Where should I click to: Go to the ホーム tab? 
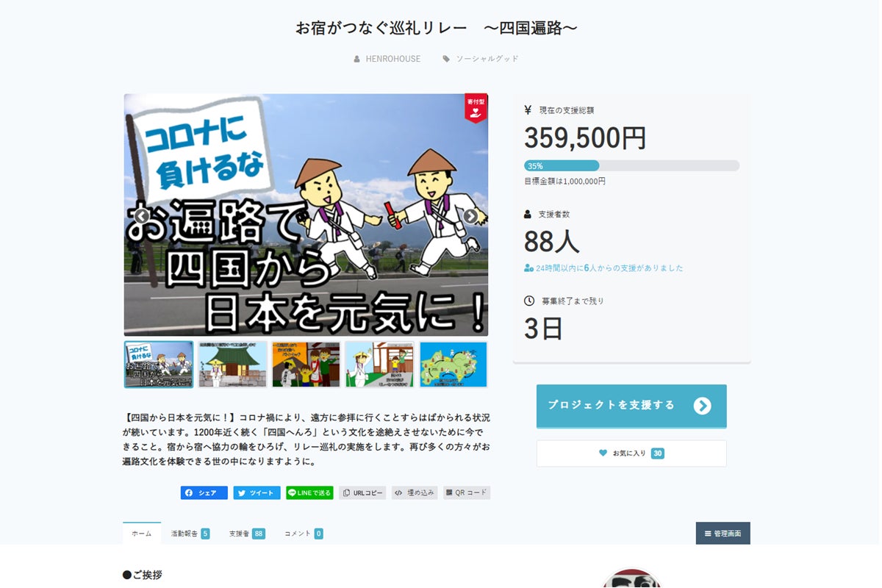coord(142,534)
